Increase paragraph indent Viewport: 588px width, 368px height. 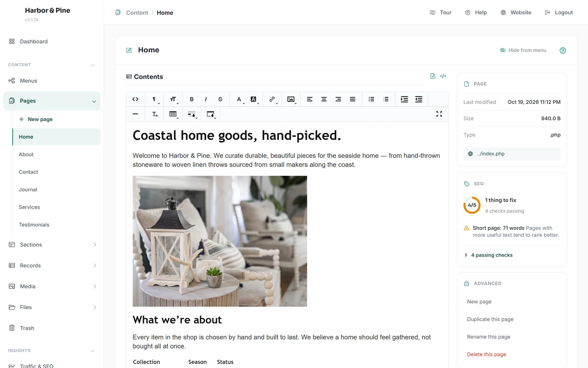[404, 99]
